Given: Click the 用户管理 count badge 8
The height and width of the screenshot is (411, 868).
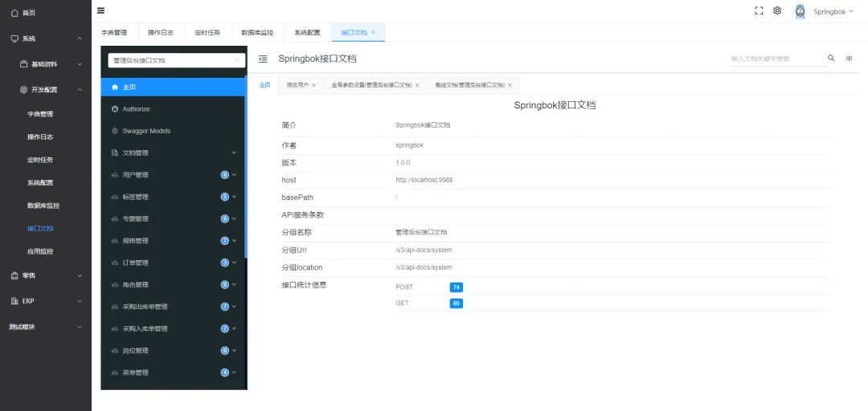Looking at the screenshot, I should point(225,175).
